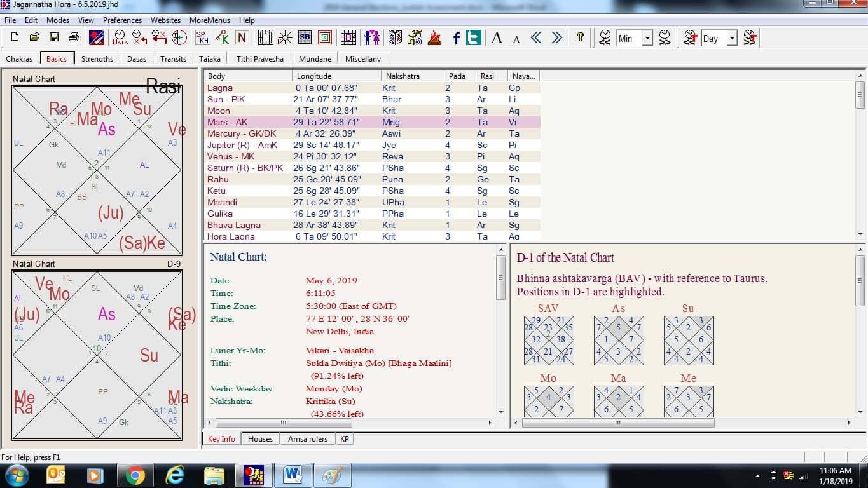Open help question mark icon
The width and height of the screenshot is (868, 488).
pos(580,37)
